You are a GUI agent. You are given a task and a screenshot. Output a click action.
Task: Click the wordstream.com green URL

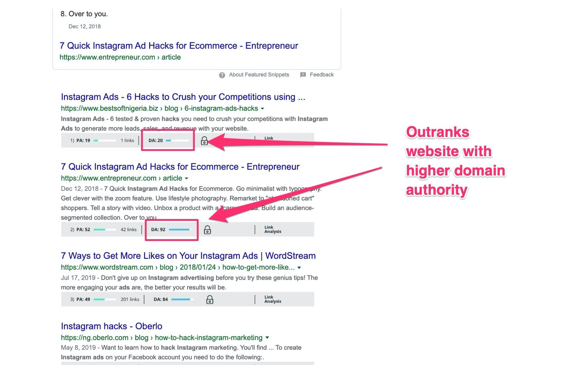(x=178, y=267)
